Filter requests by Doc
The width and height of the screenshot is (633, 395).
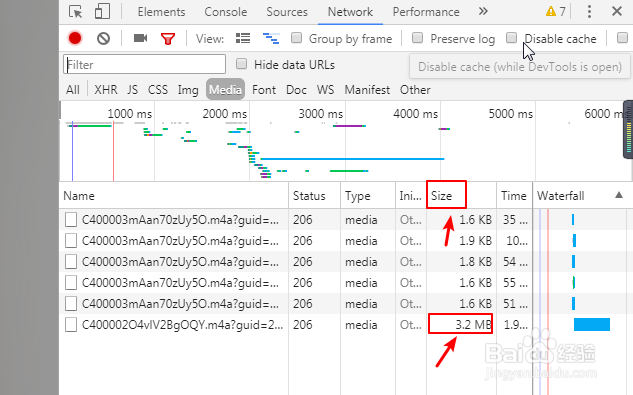click(296, 90)
